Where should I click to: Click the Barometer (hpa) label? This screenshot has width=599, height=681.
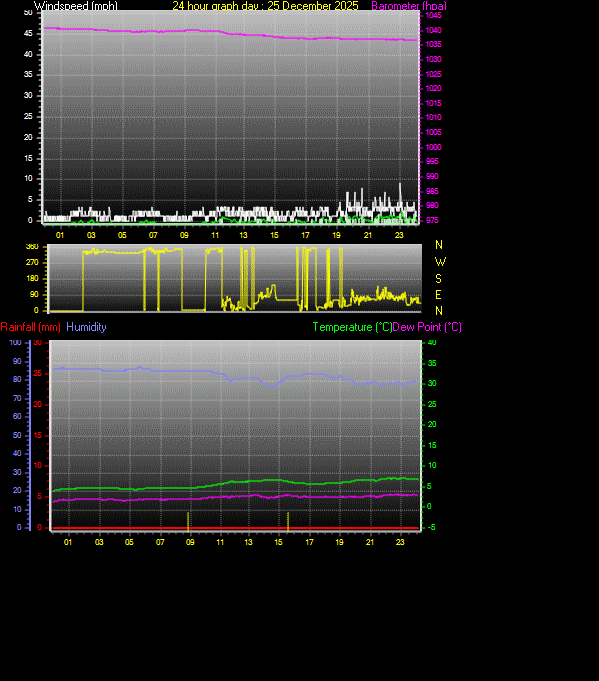[x=409, y=6]
